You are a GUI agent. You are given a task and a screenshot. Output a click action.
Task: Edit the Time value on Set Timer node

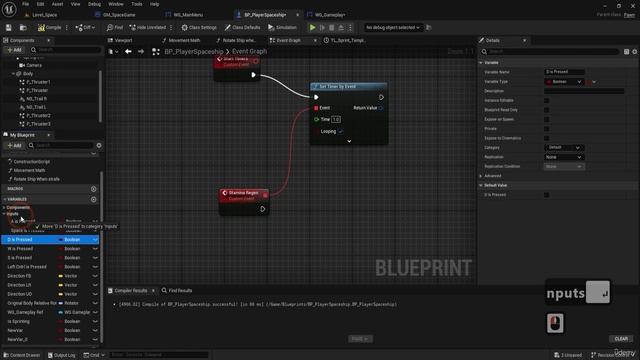coord(336,119)
